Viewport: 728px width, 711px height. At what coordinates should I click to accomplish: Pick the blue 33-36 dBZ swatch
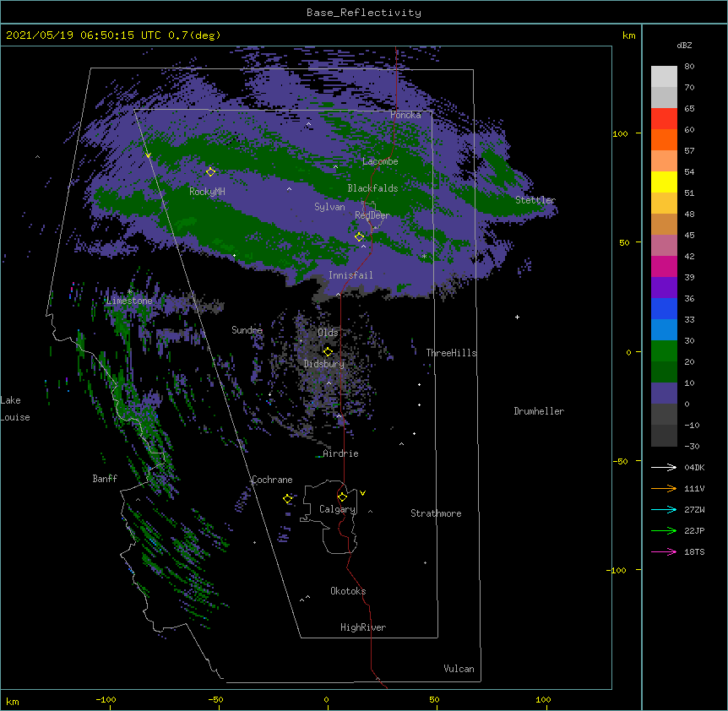[x=664, y=308]
